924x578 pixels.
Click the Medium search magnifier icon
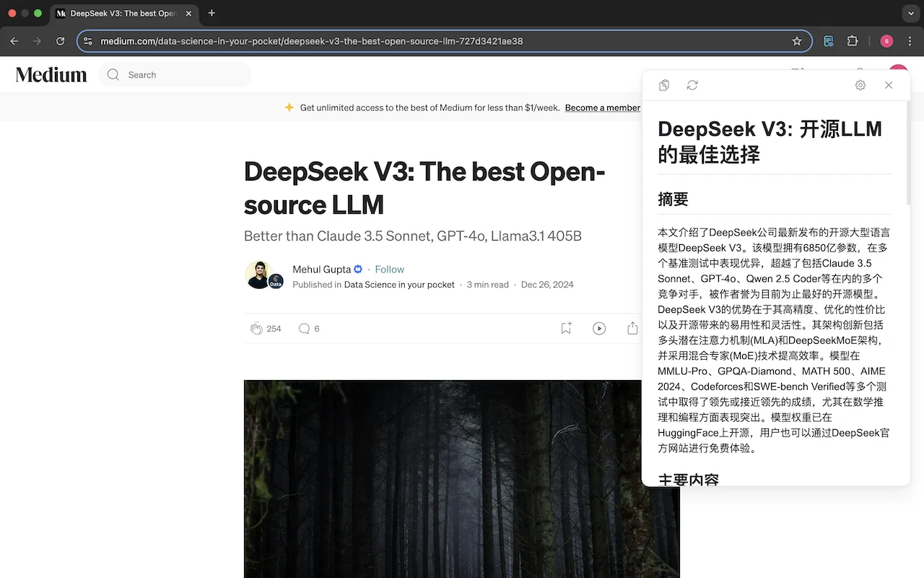[x=113, y=74]
